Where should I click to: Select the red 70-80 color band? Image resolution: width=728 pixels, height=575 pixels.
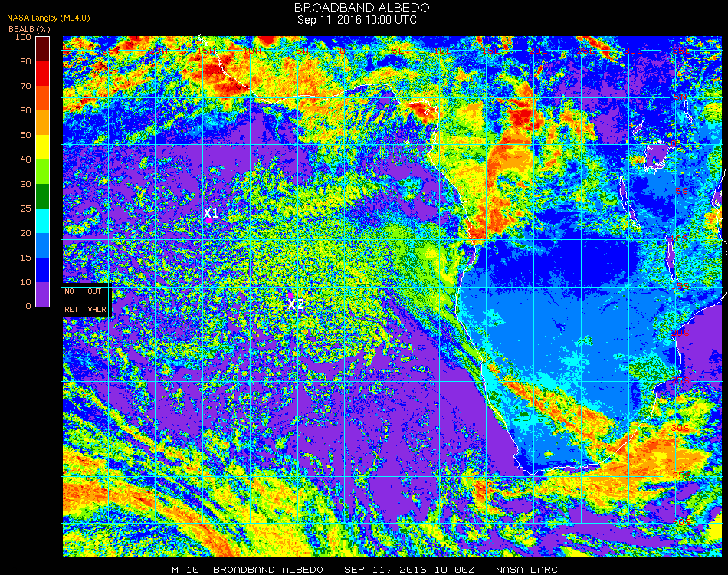(x=43, y=74)
